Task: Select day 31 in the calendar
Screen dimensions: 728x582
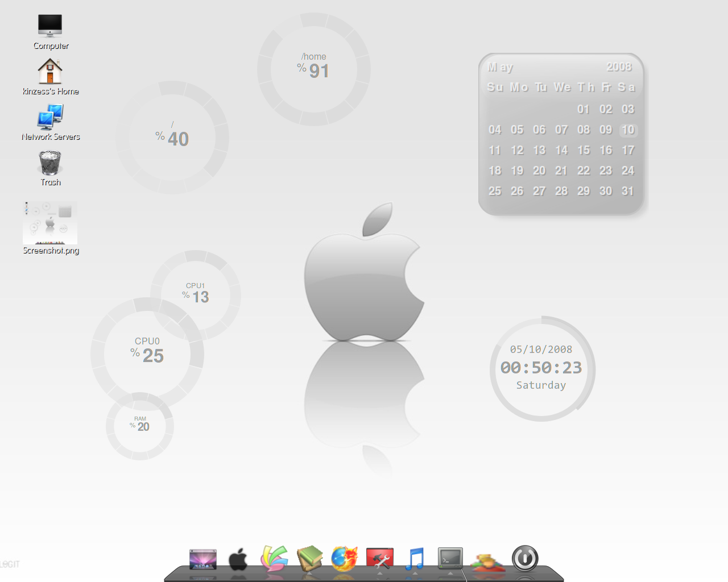Action: coord(628,191)
